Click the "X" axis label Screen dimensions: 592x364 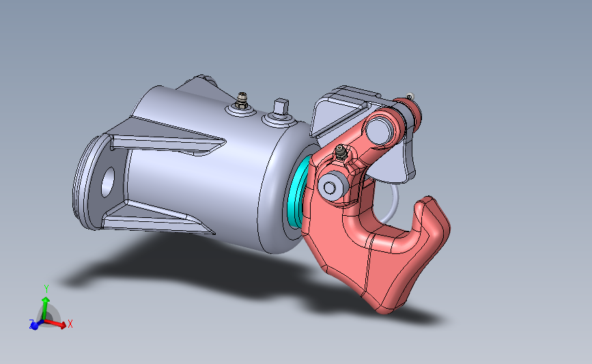(70, 324)
